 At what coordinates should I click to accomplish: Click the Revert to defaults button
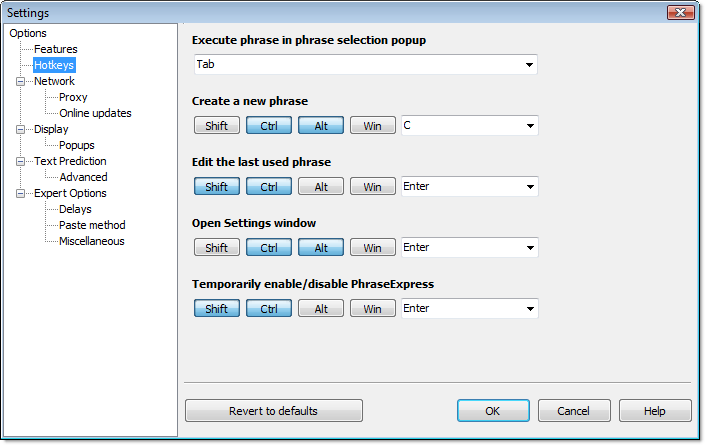274,411
